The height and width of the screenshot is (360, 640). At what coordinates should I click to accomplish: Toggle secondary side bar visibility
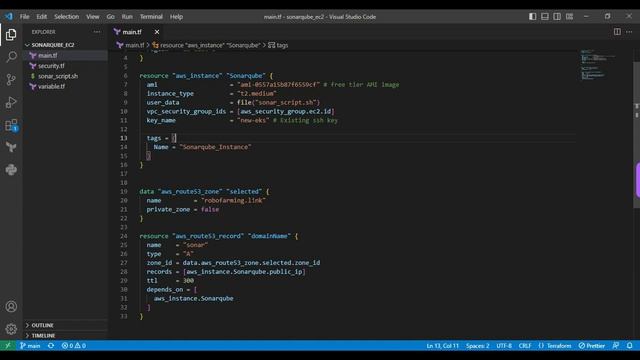pos(557,17)
